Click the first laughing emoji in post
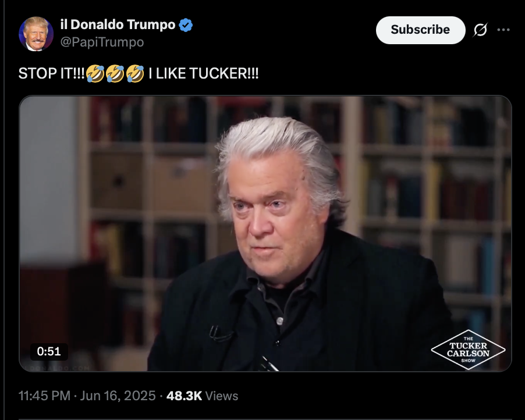 click(x=95, y=74)
